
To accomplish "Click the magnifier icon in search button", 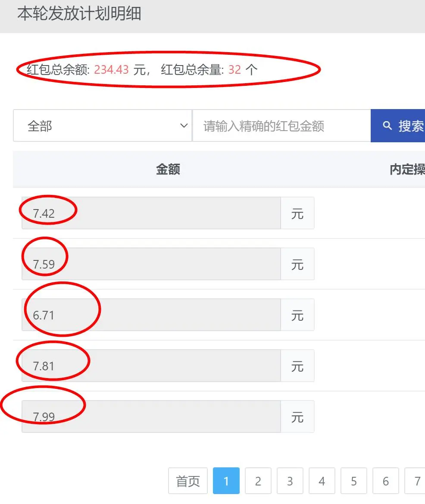I will (x=387, y=126).
